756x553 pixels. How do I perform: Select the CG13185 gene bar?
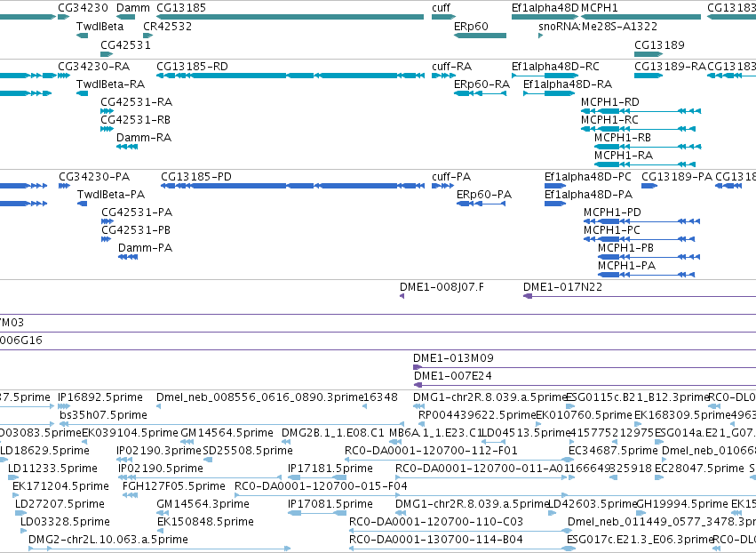click(290, 17)
